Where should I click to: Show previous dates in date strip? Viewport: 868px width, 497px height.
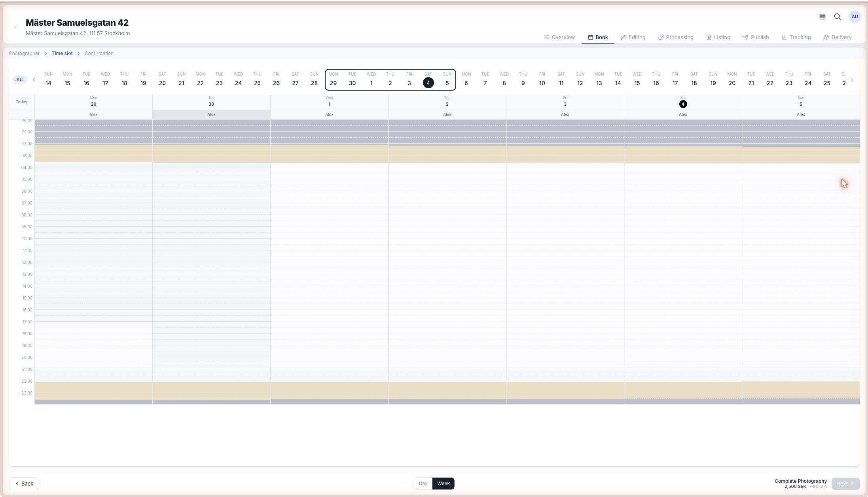point(34,80)
